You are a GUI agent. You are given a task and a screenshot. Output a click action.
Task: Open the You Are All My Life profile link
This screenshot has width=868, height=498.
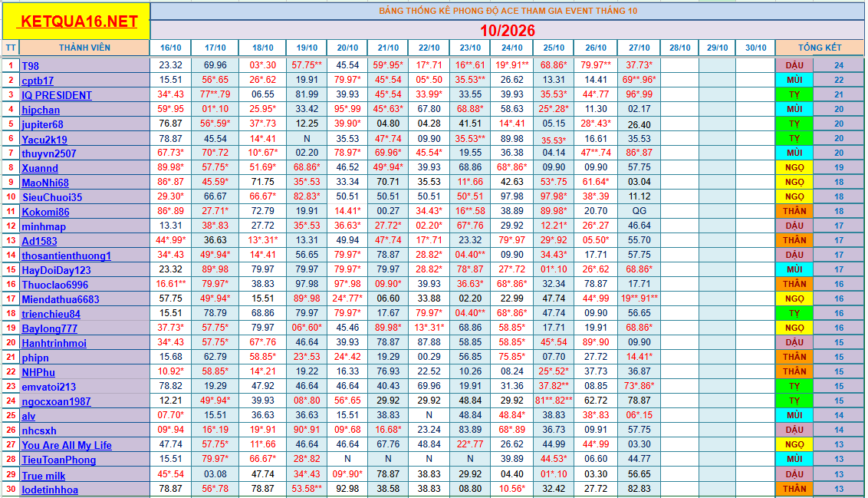coord(67,445)
